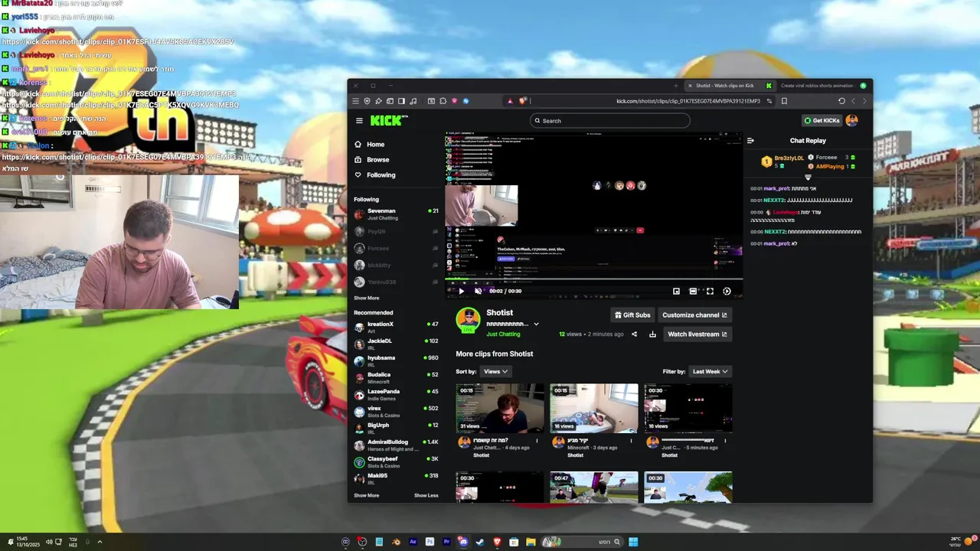Enter fullscreen on the video player
The height and width of the screenshot is (551, 980).
(x=710, y=291)
